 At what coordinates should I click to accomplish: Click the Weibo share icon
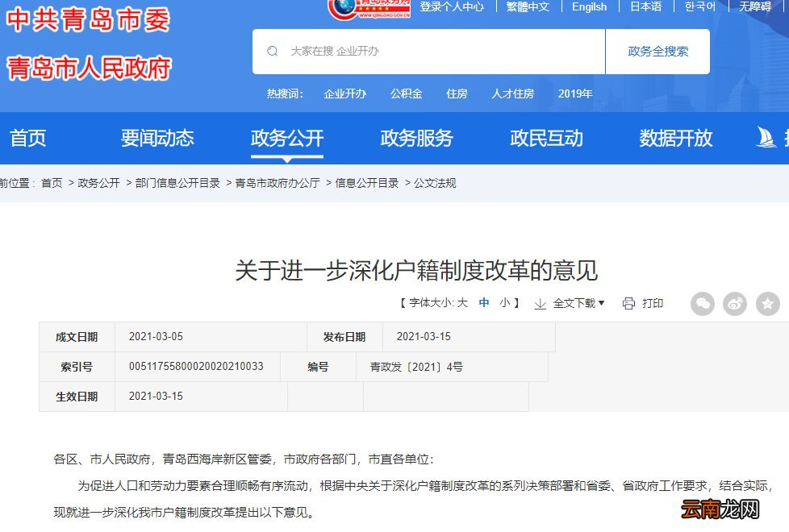(734, 304)
